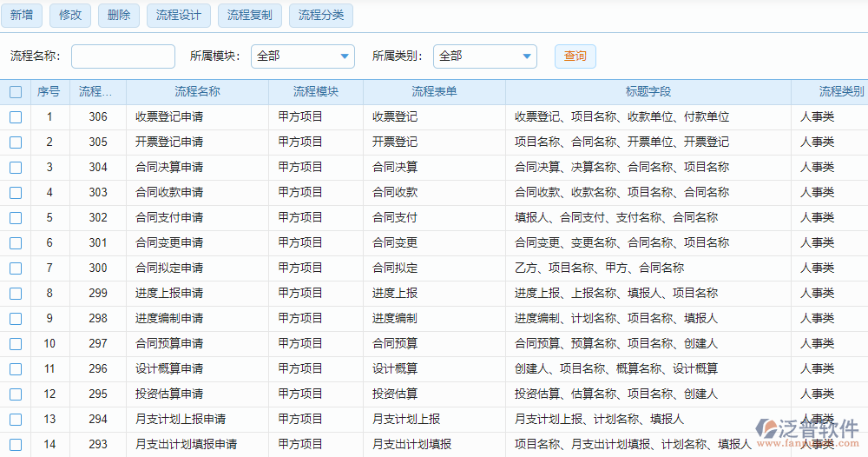868x457 pixels.
Task: Toggle the select-all checkbox in table header
Action: click(16, 92)
